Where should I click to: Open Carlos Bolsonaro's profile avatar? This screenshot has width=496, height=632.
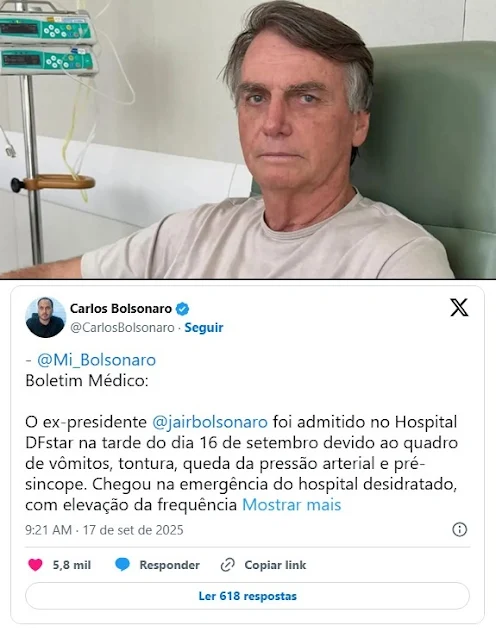[x=46, y=317]
